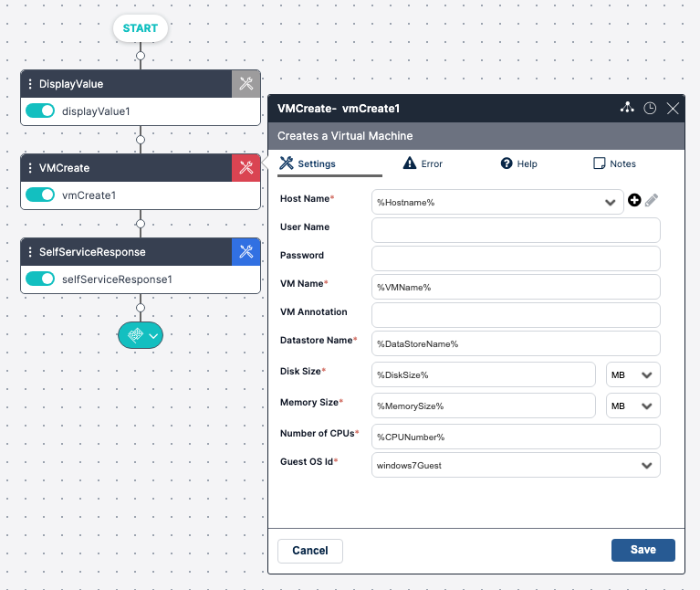Image resolution: width=700 pixels, height=590 pixels.
Task: Open the Disk Size unit dropdown
Action: coord(633,374)
